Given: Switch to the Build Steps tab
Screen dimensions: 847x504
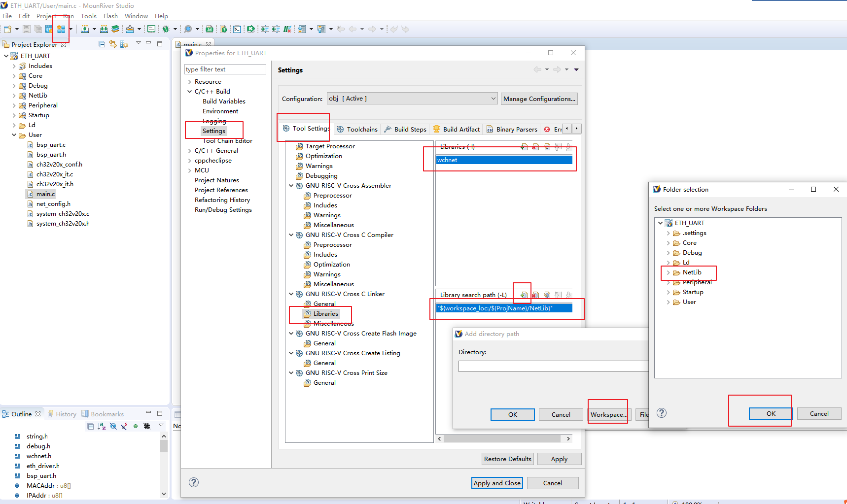Looking at the screenshot, I should [405, 129].
